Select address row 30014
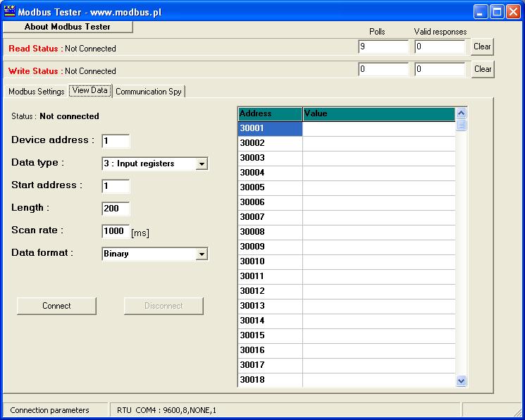This screenshot has width=525, height=420. (x=270, y=321)
